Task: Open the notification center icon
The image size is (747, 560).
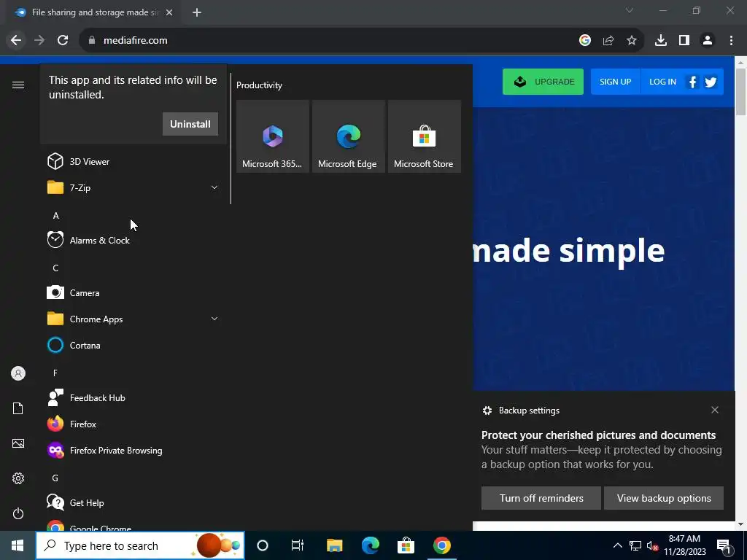Action: click(x=724, y=545)
